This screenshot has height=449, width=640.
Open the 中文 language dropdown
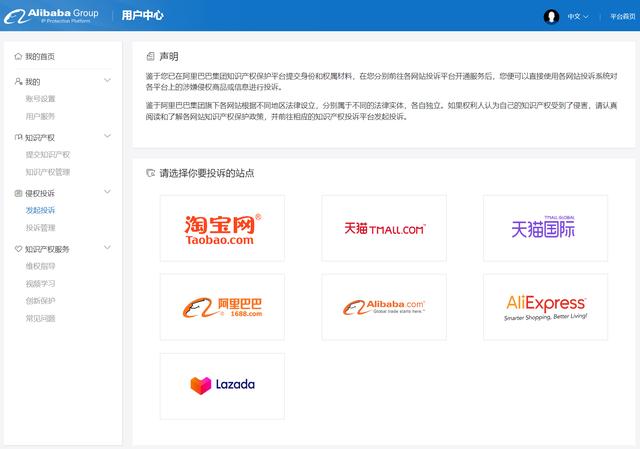(x=578, y=17)
